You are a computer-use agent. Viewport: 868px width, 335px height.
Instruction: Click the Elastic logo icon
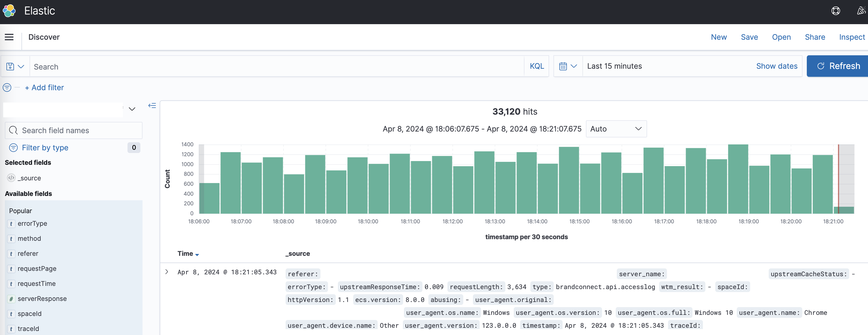click(9, 11)
